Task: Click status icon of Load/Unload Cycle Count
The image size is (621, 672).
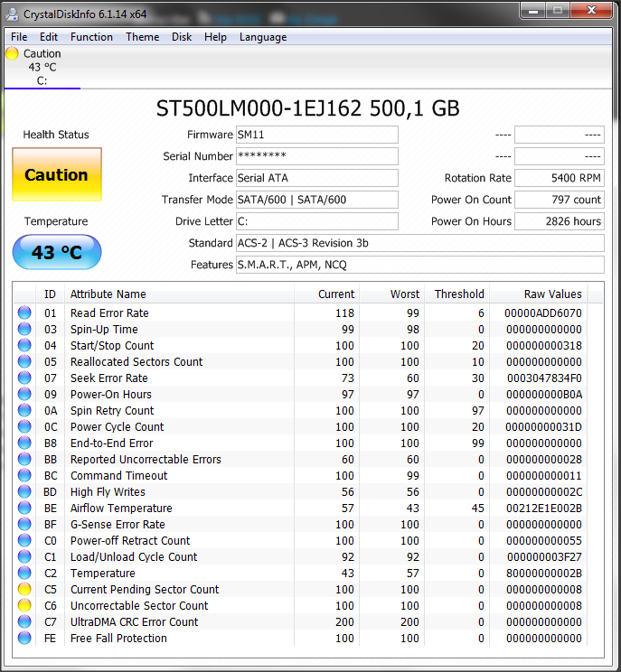Action: tap(24, 557)
